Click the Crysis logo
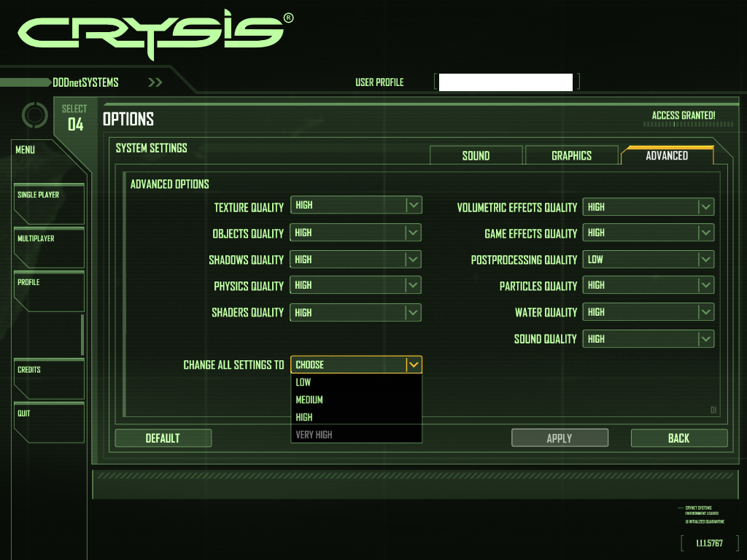 [155, 34]
